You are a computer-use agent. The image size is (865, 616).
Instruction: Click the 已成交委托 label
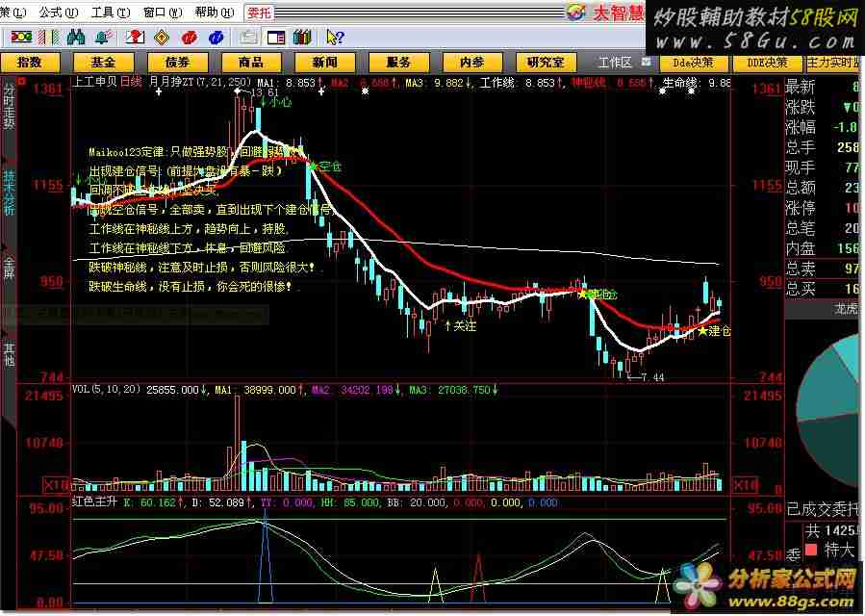click(x=823, y=509)
